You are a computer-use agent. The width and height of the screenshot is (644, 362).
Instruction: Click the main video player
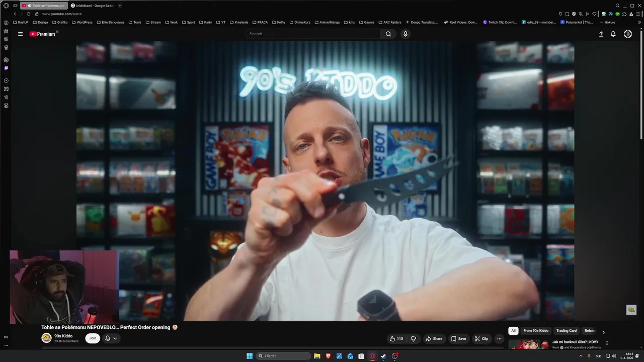coord(325,181)
